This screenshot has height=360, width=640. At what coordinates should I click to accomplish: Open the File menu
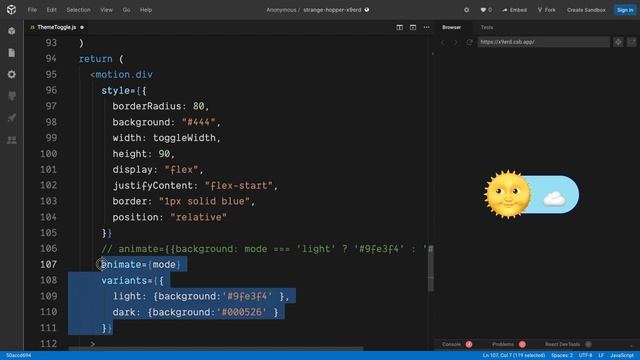(32, 10)
